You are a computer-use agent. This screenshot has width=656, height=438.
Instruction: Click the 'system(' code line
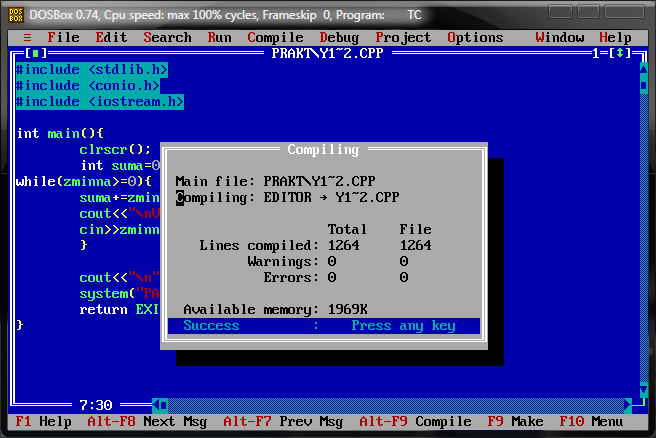[x=119, y=294]
